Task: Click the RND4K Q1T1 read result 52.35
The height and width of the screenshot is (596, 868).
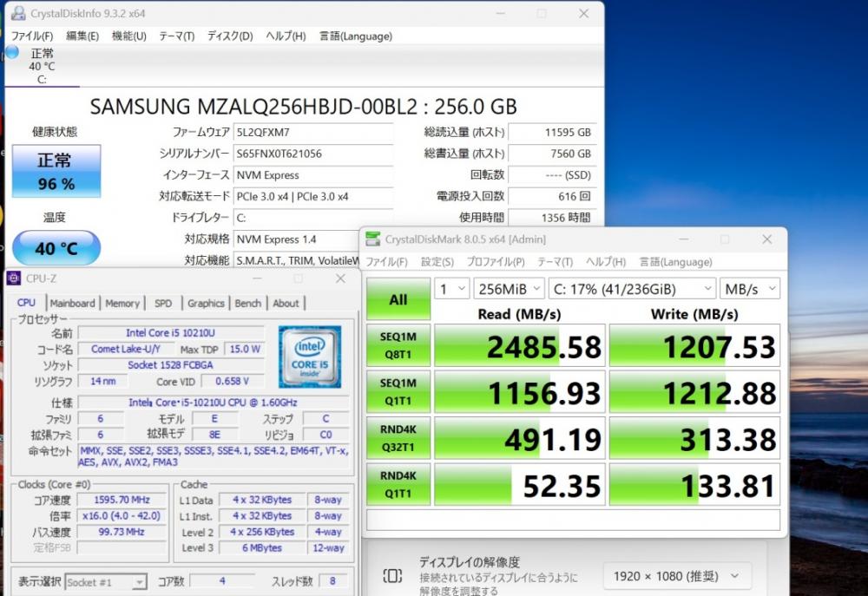Action: pos(519,485)
